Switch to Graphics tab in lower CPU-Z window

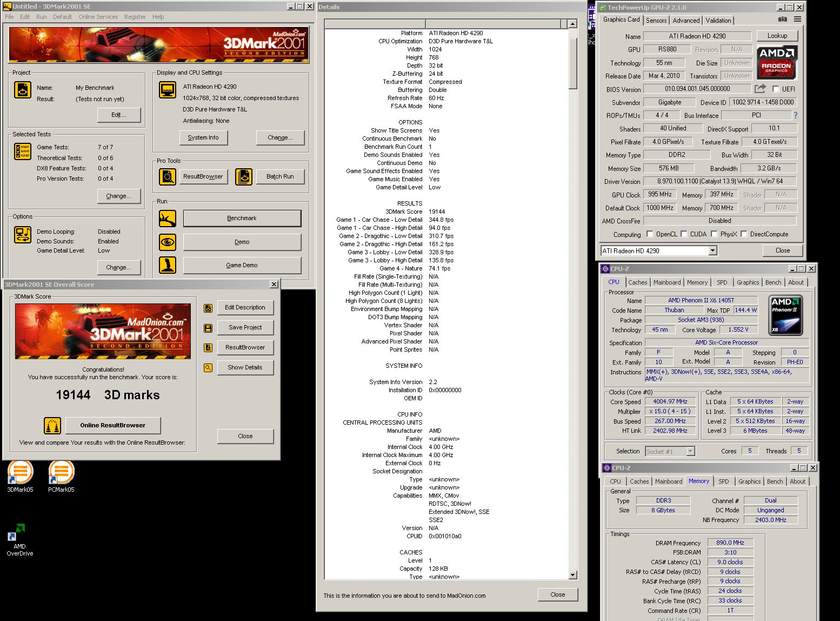click(x=749, y=481)
